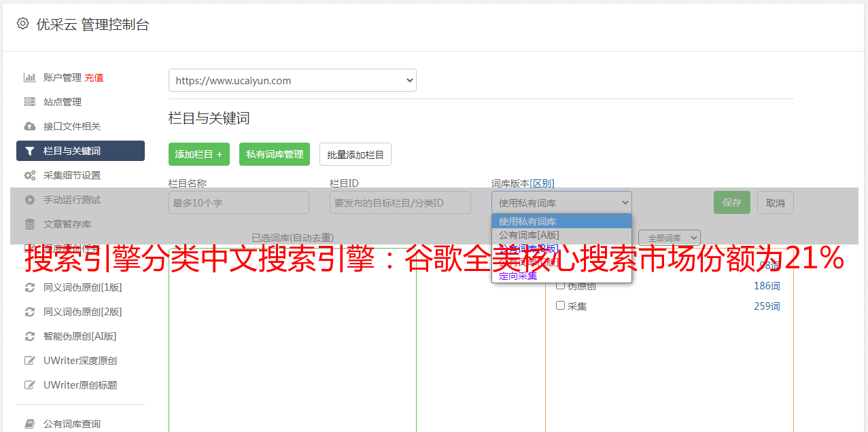The width and height of the screenshot is (868, 432).
Task: Click the refresh icon for 同义词伪原创[1版]
Action: tap(29, 287)
